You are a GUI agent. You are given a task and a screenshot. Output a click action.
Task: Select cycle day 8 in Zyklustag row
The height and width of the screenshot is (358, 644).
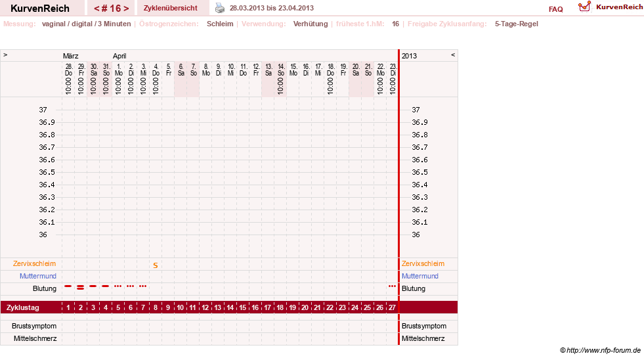tap(156, 307)
